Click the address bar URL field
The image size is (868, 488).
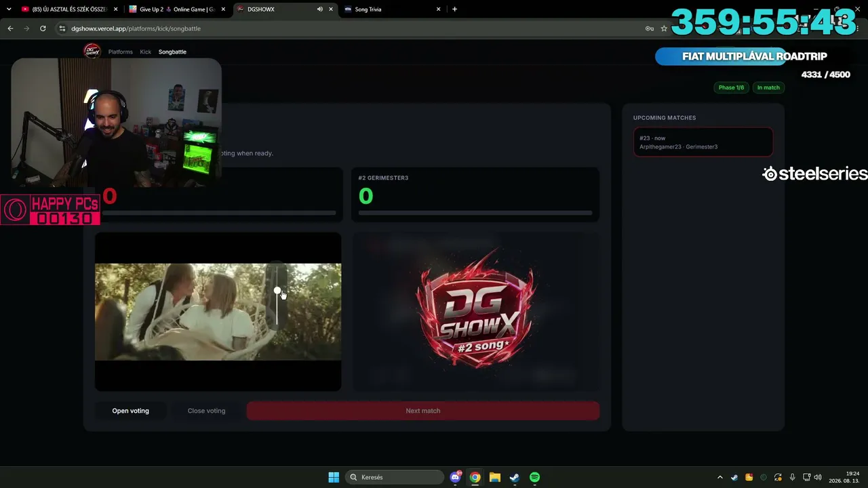click(353, 28)
